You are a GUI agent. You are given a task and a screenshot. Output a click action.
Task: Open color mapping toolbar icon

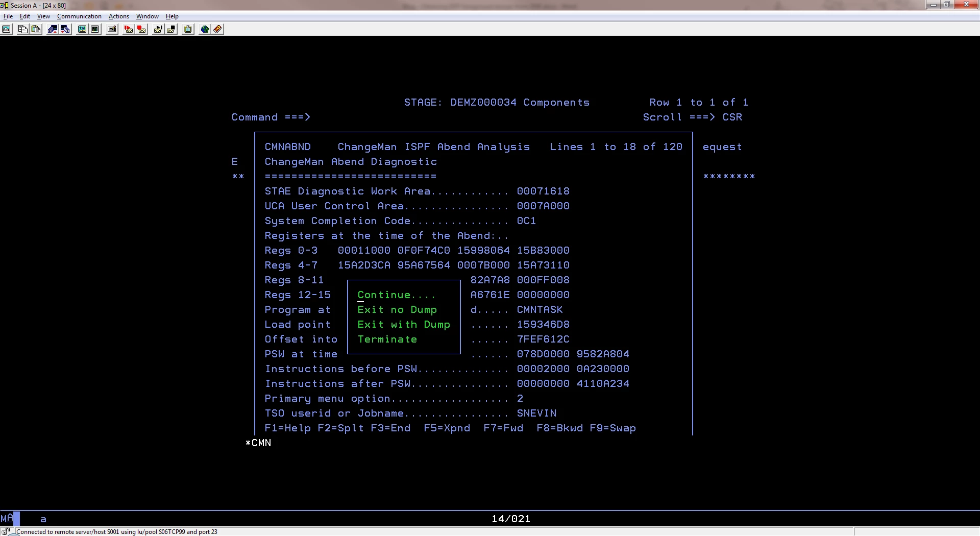95,29
